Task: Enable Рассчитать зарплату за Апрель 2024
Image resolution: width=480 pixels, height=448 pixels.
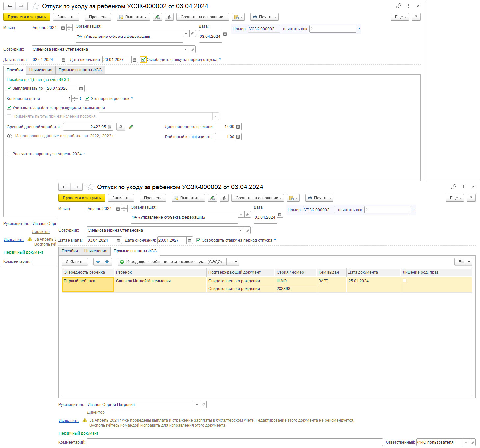Action: [9, 154]
